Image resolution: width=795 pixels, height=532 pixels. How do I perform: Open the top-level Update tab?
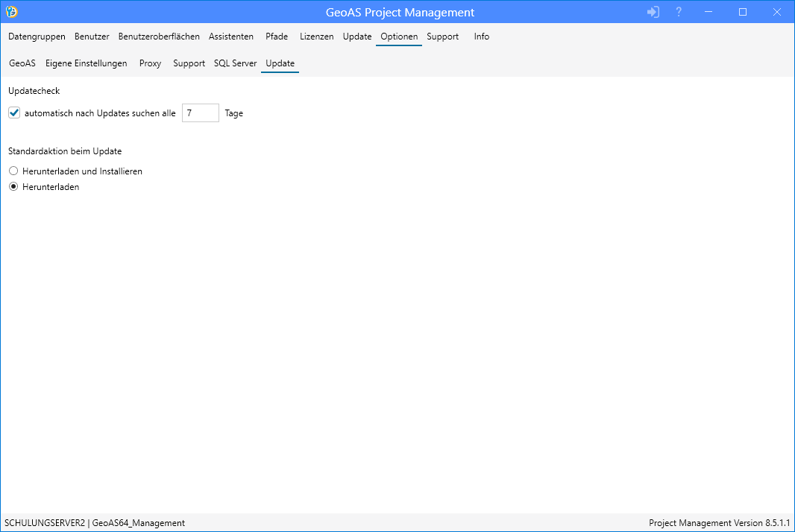point(357,37)
